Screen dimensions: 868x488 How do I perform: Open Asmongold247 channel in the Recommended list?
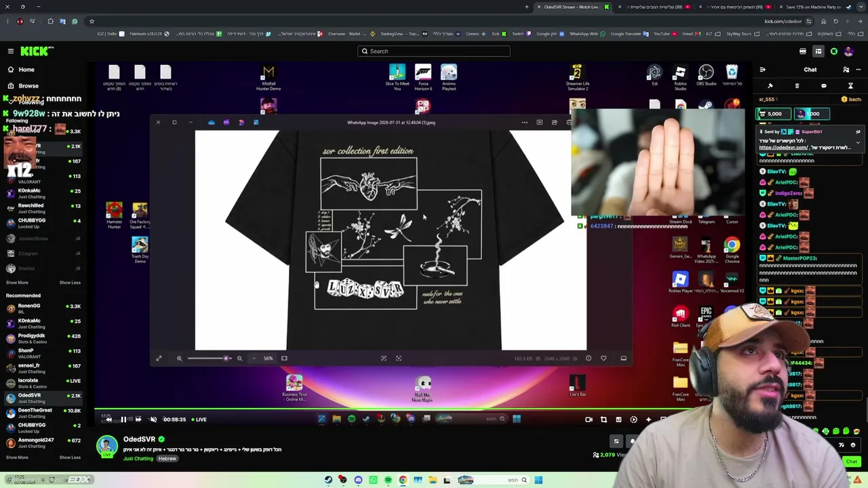pos(44,443)
